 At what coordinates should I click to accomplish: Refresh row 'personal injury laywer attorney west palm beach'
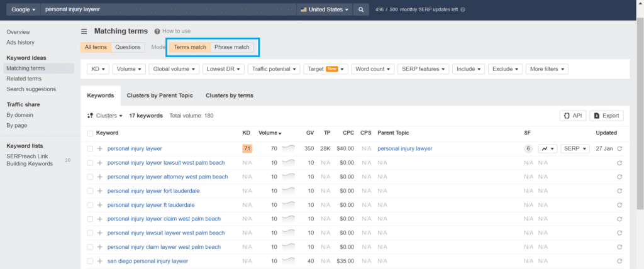point(619,177)
